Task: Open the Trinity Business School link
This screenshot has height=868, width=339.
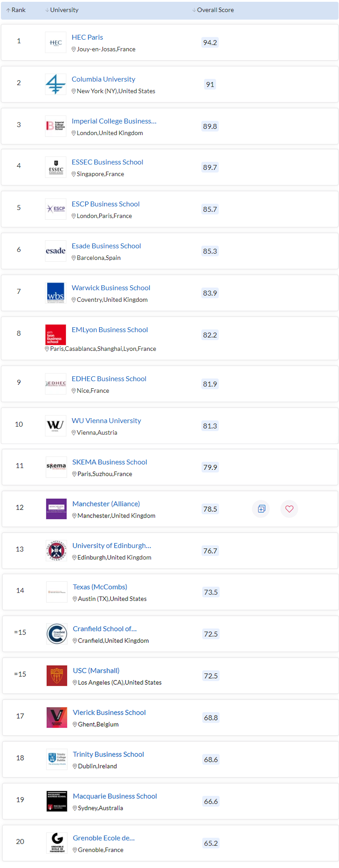Action: tap(109, 754)
